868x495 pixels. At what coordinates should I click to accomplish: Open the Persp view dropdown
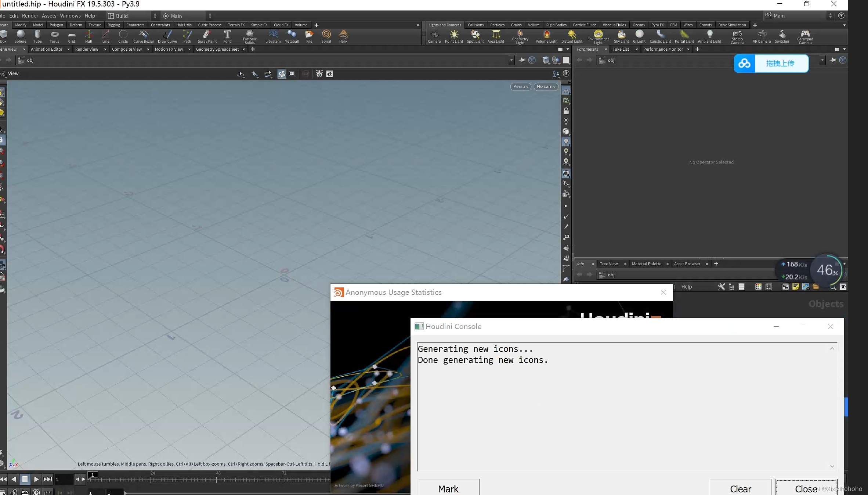[x=520, y=87]
